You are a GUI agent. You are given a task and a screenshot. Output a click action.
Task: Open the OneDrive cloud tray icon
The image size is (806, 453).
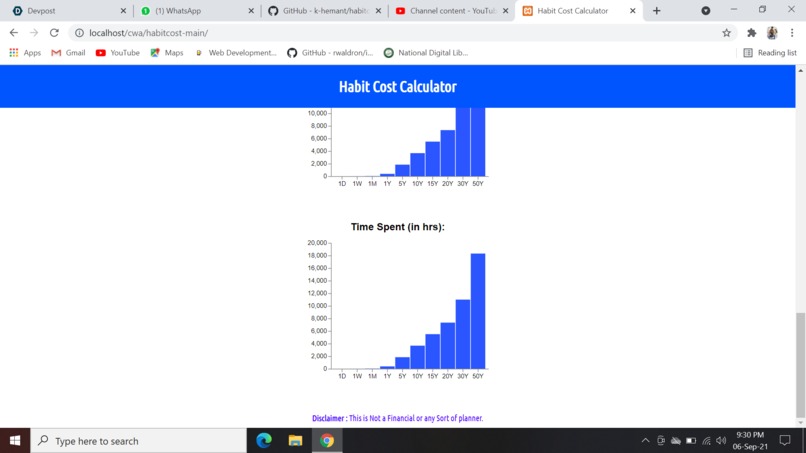pos(676,441)
